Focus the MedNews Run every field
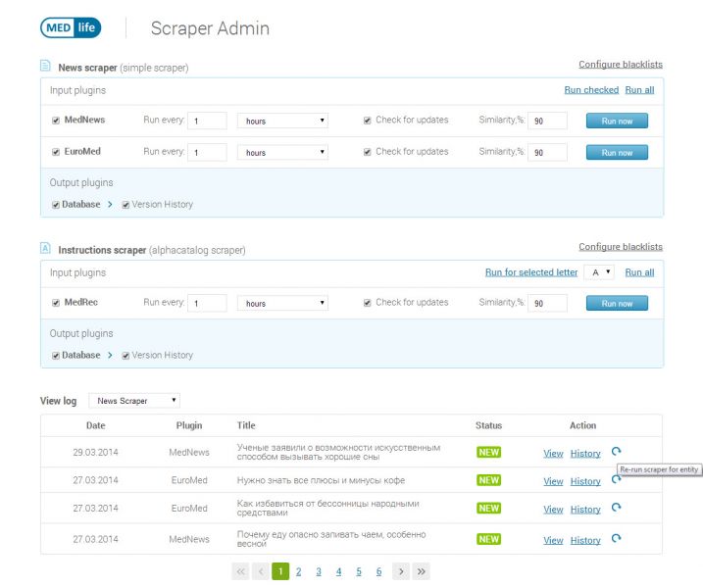 (x=207, y=121)
